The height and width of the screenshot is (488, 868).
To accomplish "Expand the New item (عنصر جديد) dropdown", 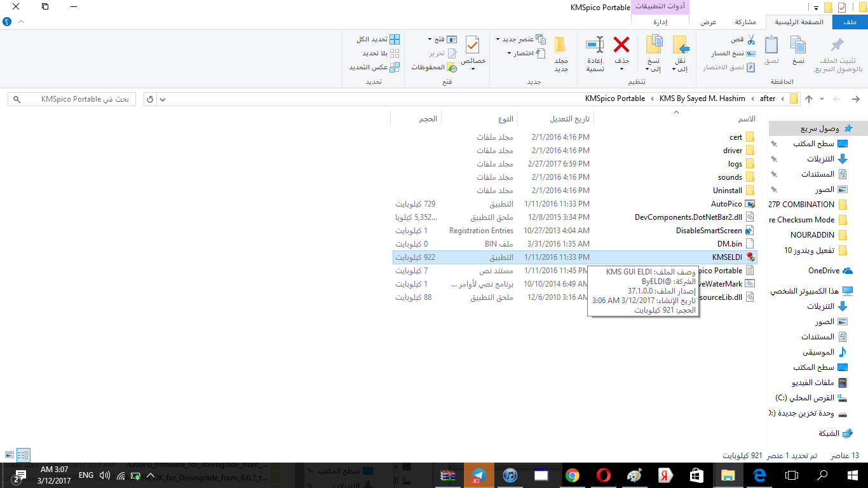I will 498,39.
